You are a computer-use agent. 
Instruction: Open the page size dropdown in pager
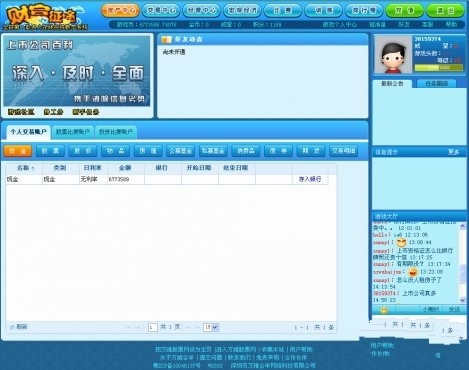211,327
